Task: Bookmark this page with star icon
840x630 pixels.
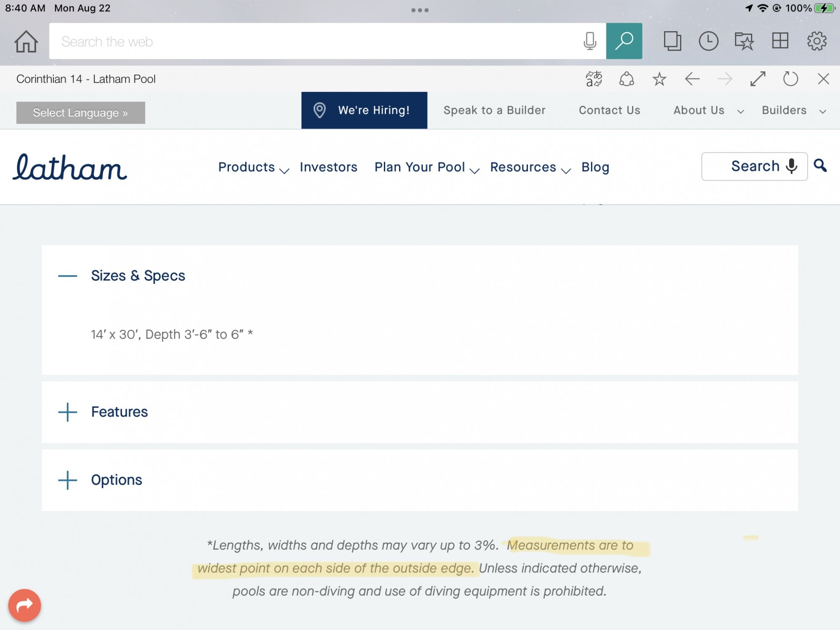Action: 659,79
